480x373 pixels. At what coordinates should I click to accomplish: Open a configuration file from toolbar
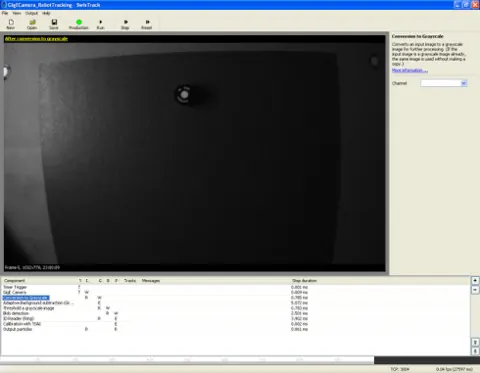pyautogui.click(x=32, y=24)
